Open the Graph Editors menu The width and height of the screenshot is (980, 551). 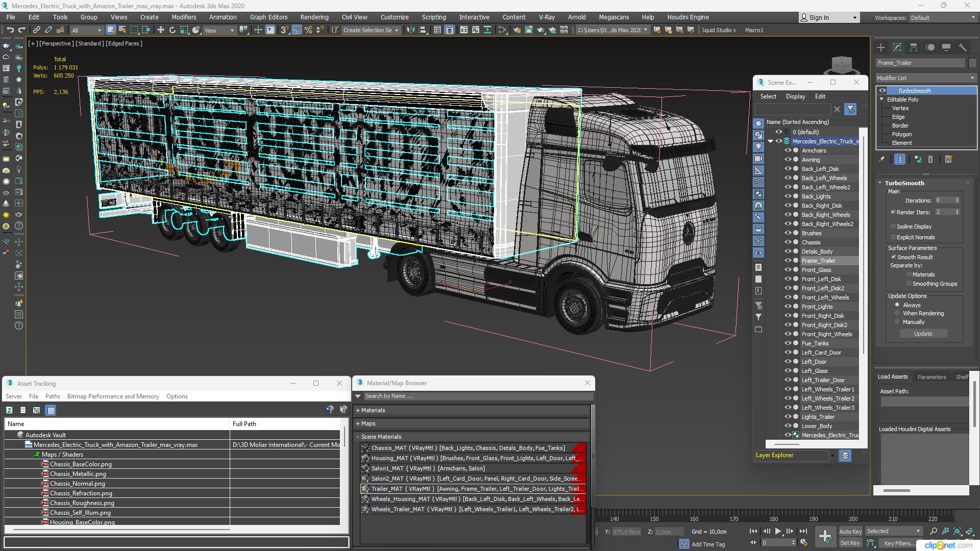click(x=268, y=17)
